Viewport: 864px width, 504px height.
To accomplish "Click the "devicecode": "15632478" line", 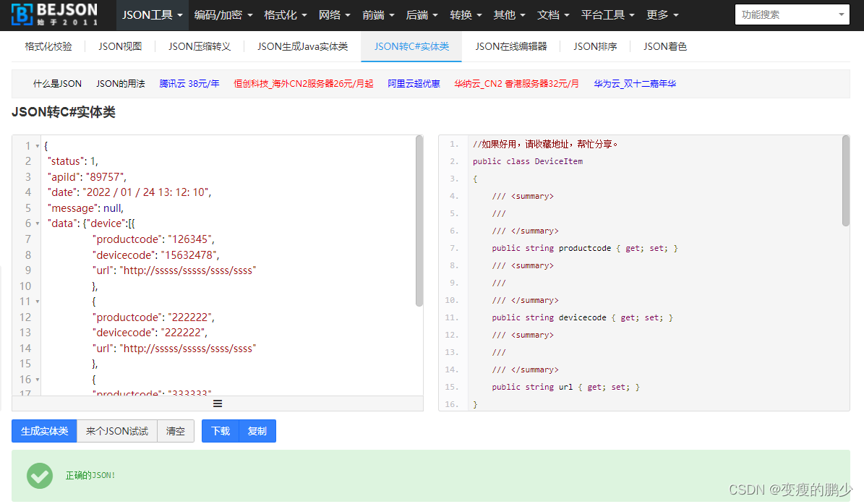I will coord(156,255).
